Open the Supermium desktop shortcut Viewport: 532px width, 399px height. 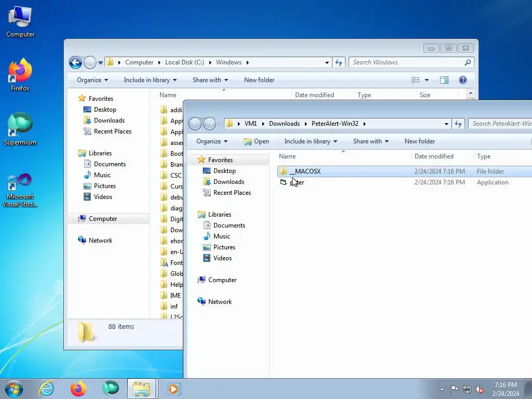point(20,129)
